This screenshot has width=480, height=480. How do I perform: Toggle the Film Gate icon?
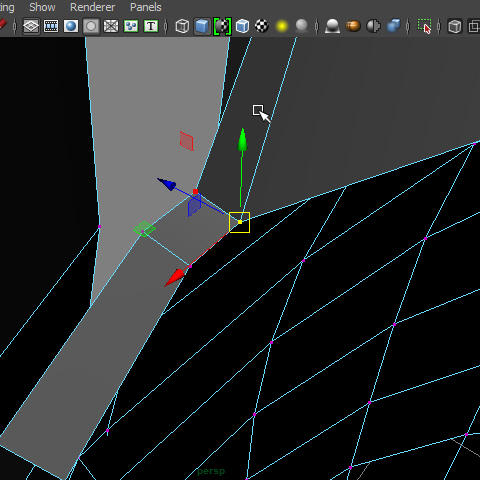[51, 26]
